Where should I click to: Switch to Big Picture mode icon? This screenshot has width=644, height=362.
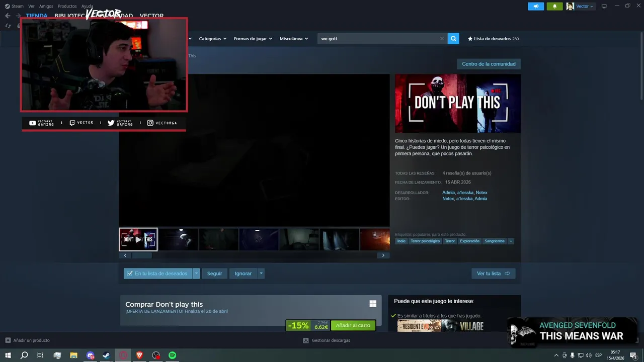pos(604,6)
